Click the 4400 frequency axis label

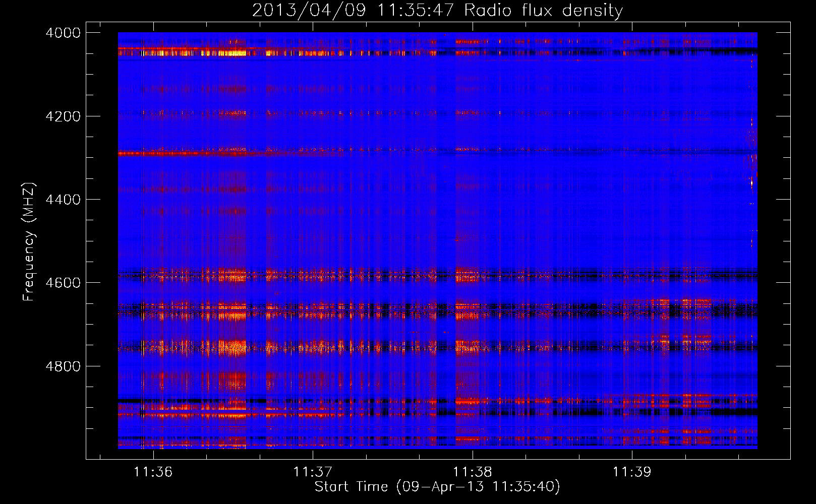pyautogui.click(x=63, y=200)
